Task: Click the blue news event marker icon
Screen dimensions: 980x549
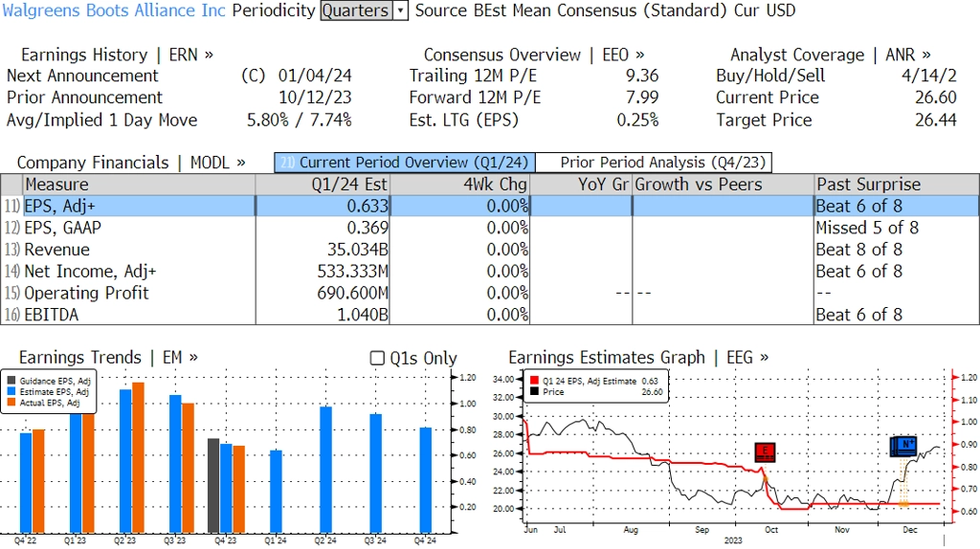Action: click(x=903, y=446)
